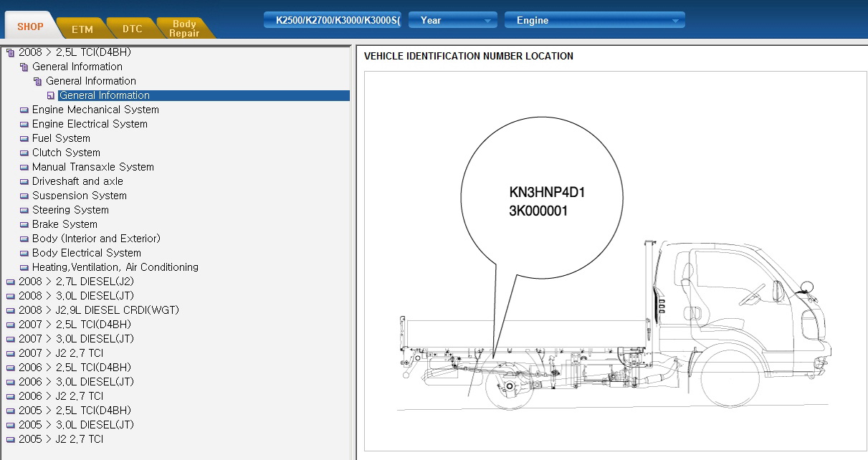Click the 2008 > 2.7L DIESEL(J2) book icon
This screenshot has height=460, width=868.
[10, 282]
